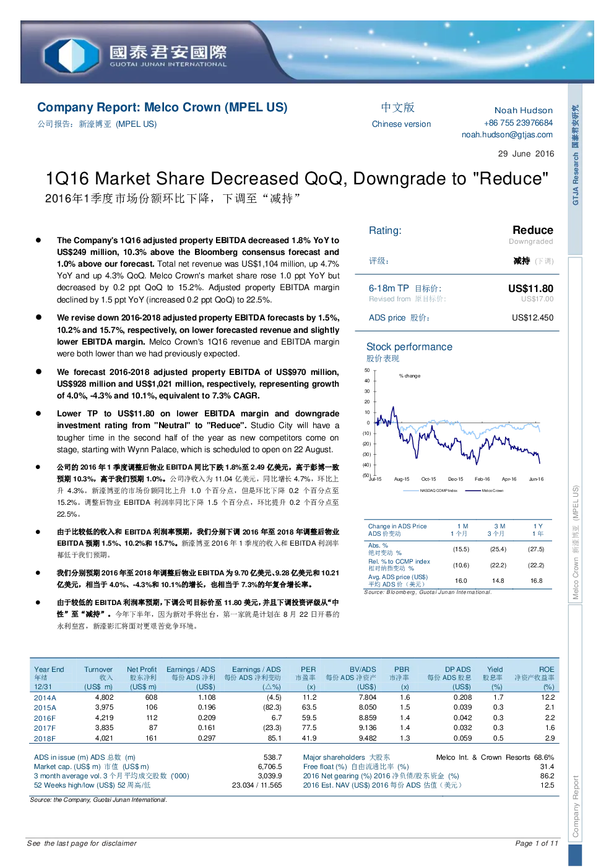Click the Melco Crown legend entry
The width and height of the screenshot is (614, 868).
point(485,491)
